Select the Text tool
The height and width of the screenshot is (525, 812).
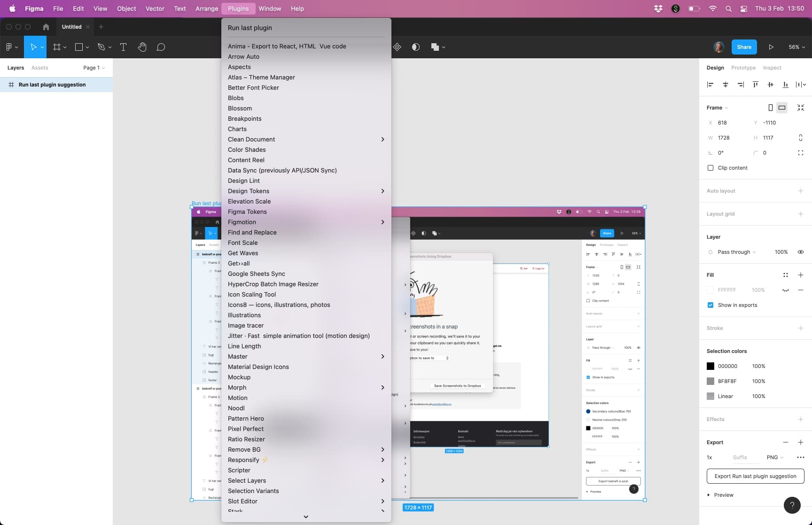[123, 47]
